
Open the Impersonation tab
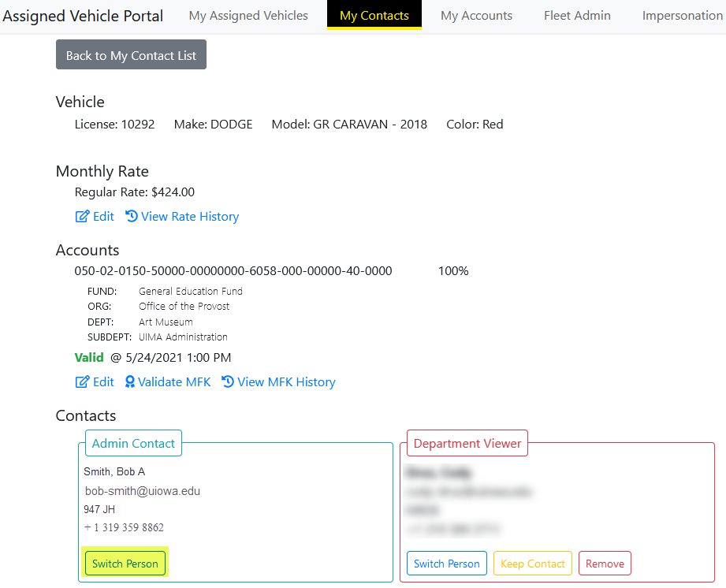(x=681, y=15)
